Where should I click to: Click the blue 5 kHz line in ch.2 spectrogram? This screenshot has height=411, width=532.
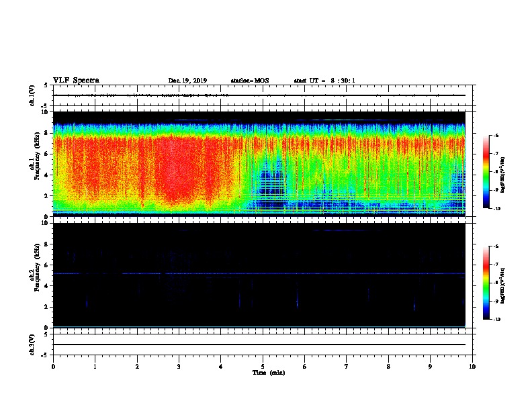point(259,273)
